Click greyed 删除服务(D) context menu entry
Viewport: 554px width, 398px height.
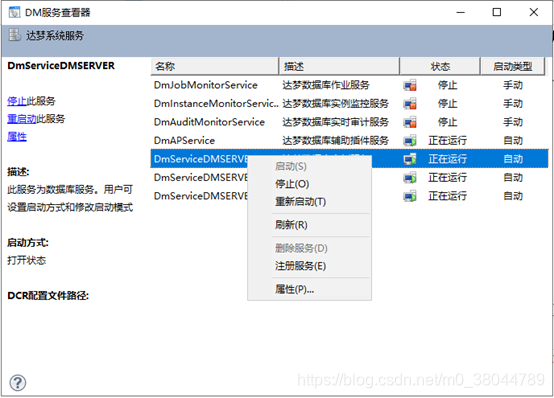[301, 248]
